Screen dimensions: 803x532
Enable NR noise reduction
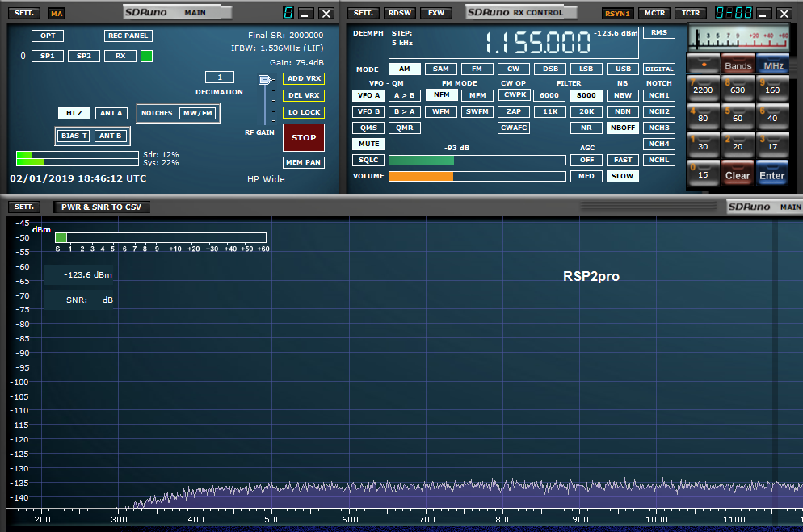(x=586, y=128)
